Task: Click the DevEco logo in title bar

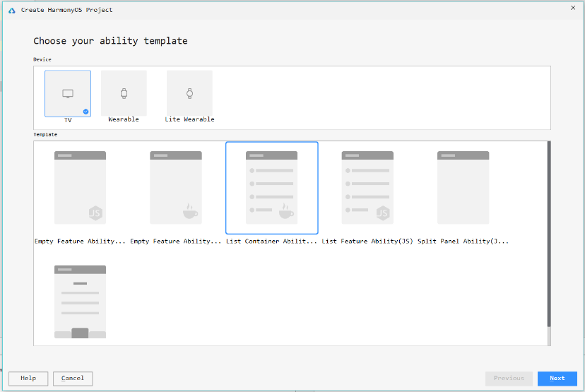Action: pyautogui.click(x=11, y=10)
